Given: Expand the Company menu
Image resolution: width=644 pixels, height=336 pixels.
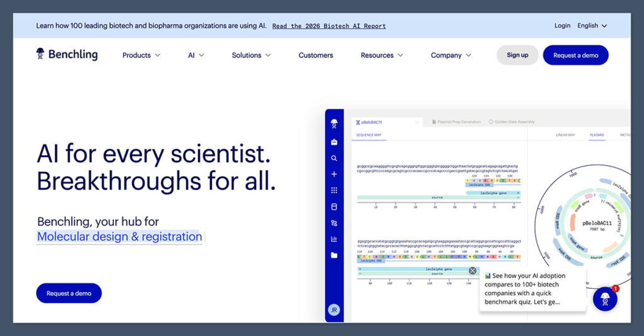Looking at the screenshot, I should pyautogui.click(x=450, y=55).
